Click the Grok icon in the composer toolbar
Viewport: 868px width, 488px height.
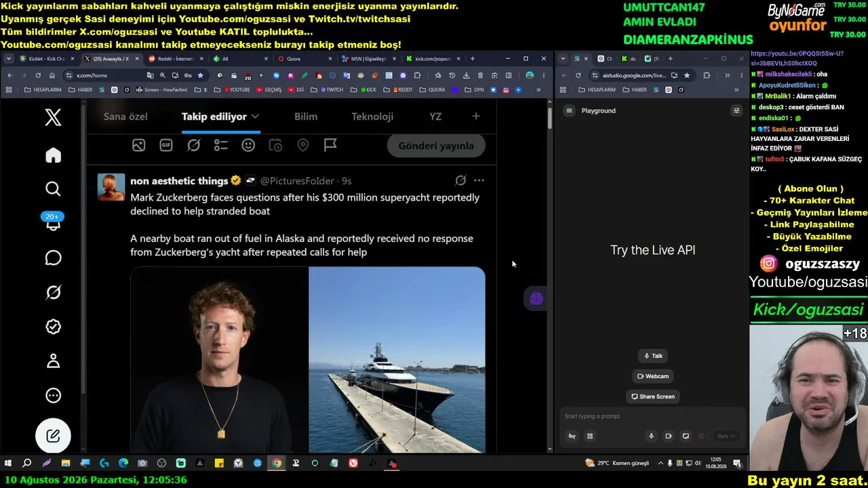(193, 145)
